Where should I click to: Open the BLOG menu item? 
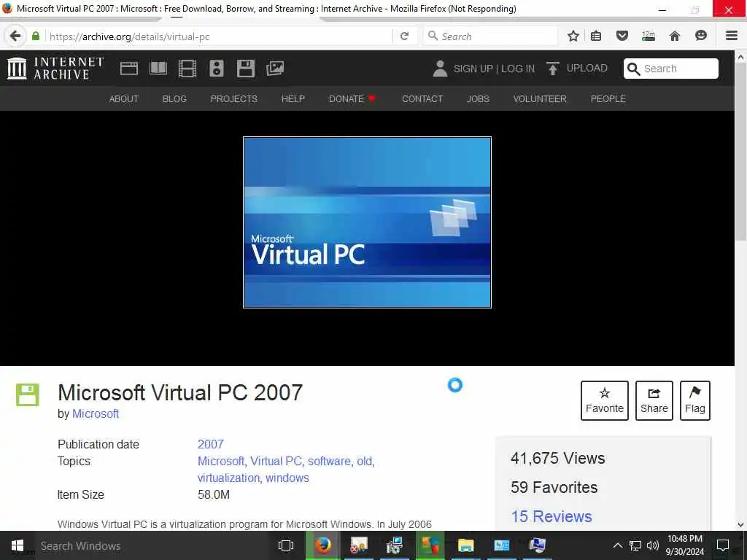pyautogui.click(x=174, y=98)
